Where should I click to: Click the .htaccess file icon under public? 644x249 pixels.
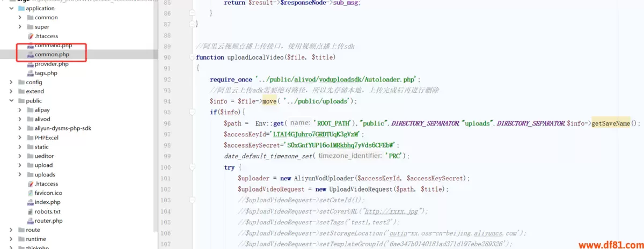(30, 184)
